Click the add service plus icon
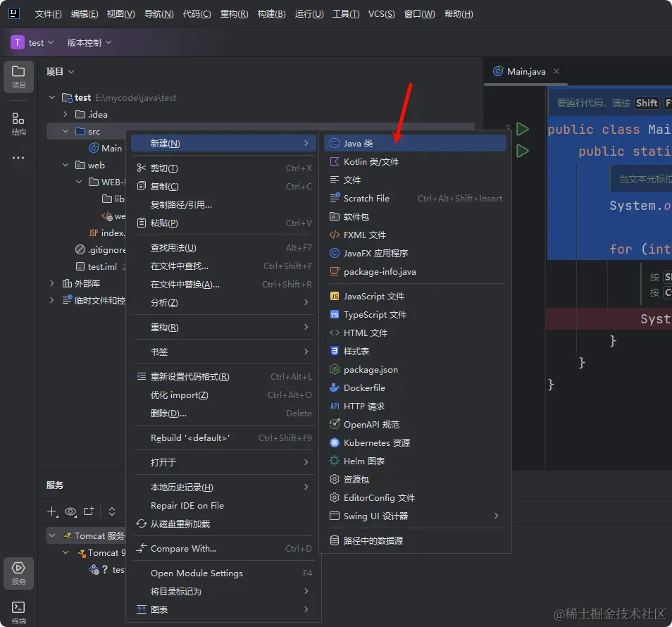The image size is (672, 627). tap(52, 511)
